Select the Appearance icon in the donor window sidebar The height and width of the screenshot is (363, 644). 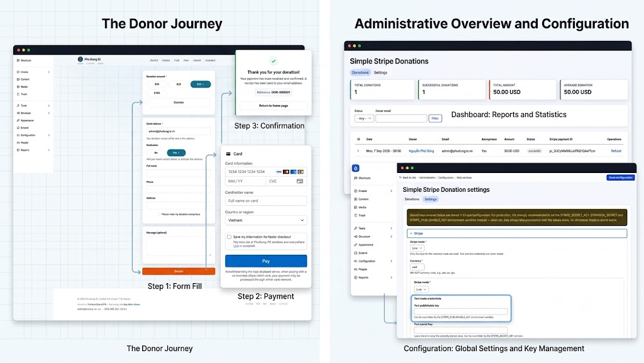[x=18, y=120]
